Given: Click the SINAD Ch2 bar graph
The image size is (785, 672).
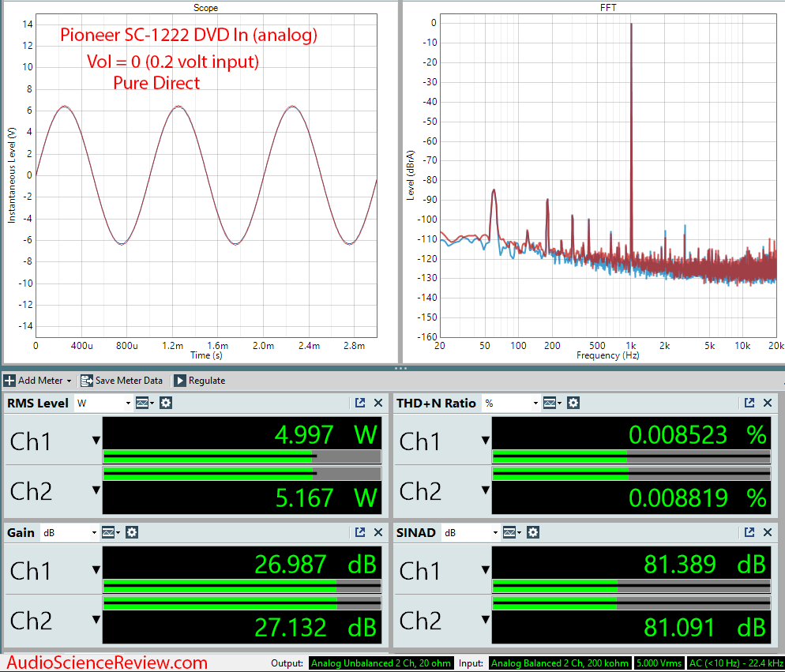Looking at the screenshot, I should [631, 603].
